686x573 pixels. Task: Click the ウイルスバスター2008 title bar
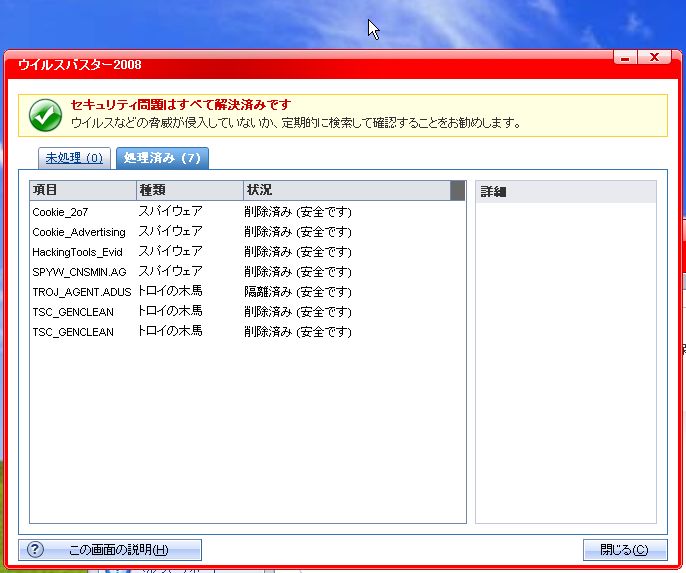300,65
